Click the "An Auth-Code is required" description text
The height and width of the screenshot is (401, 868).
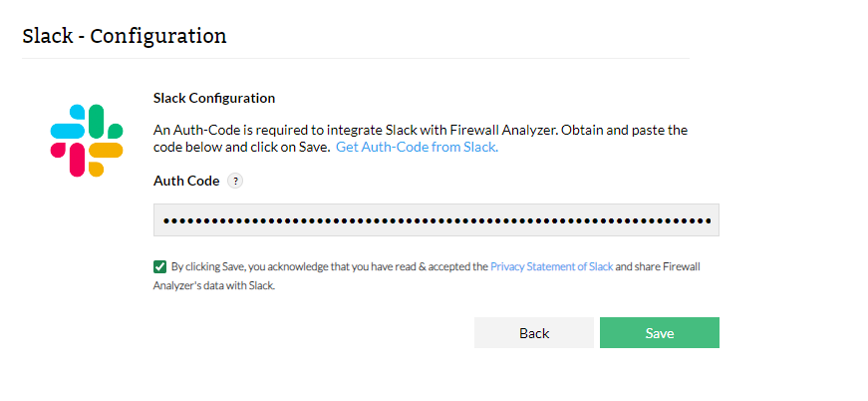(421, 130)
